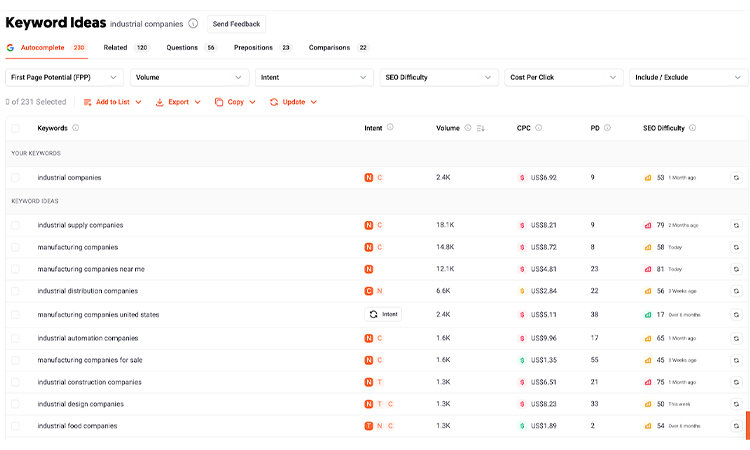Select the 'industrial automation companies' checkbox
This screenshot has width=750, height=450.
click(x=15, y=338)
